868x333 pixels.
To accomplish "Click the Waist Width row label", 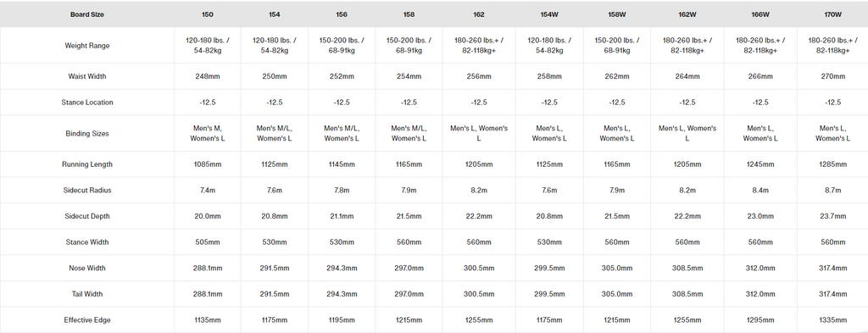I will point(87,76).
